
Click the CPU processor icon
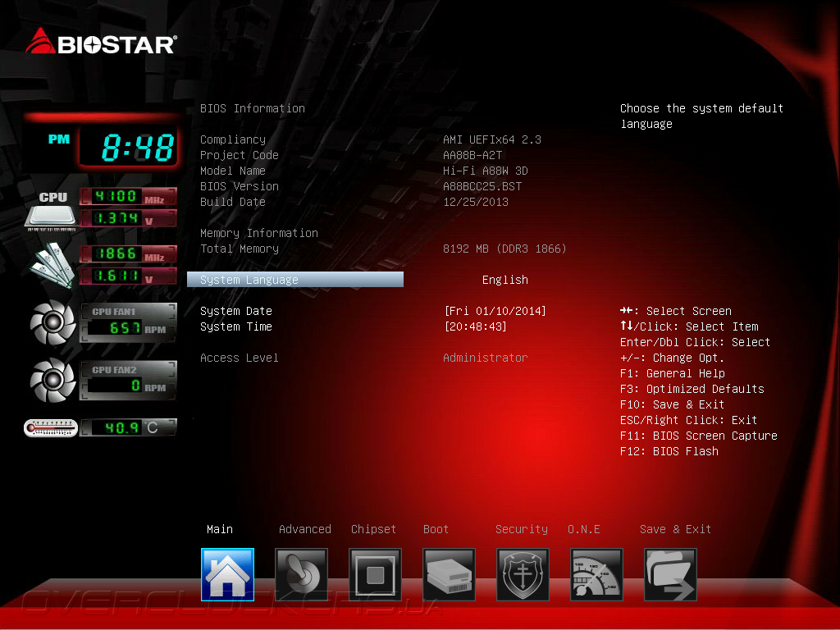pyautogui.click(x=52, y=211)
